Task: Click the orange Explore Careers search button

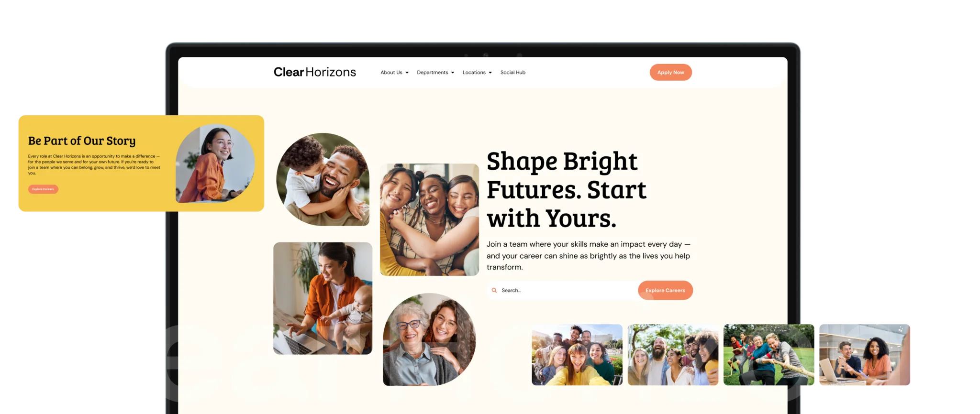Action: 665,290
